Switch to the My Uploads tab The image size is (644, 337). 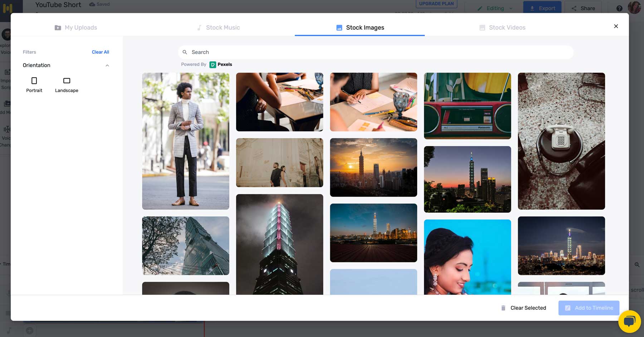click(76, 28)
